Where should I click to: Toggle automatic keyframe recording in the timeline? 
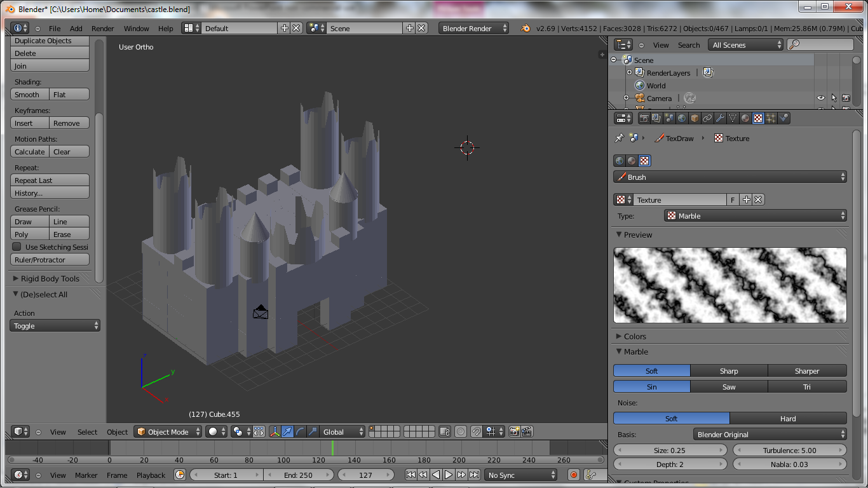tap(574, 475)
